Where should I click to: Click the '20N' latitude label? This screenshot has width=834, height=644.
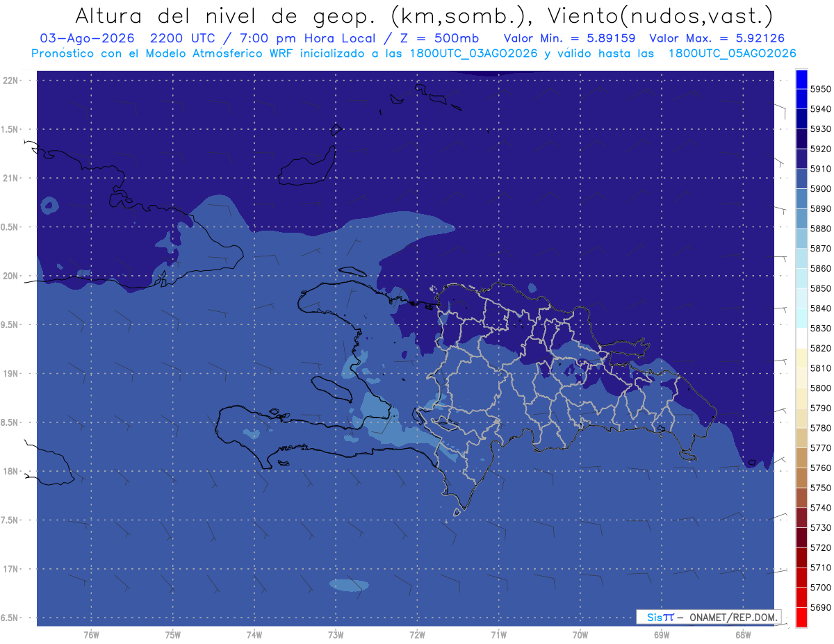12,276
